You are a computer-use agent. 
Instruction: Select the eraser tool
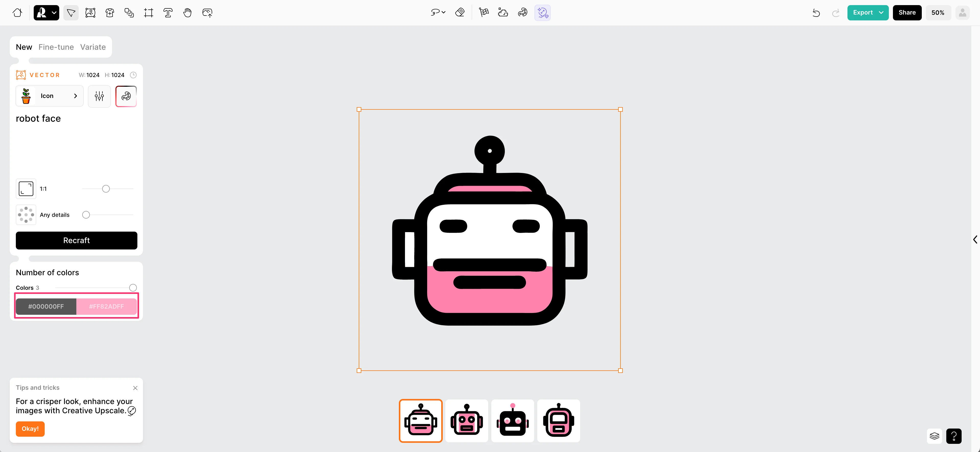coord(460,12)
